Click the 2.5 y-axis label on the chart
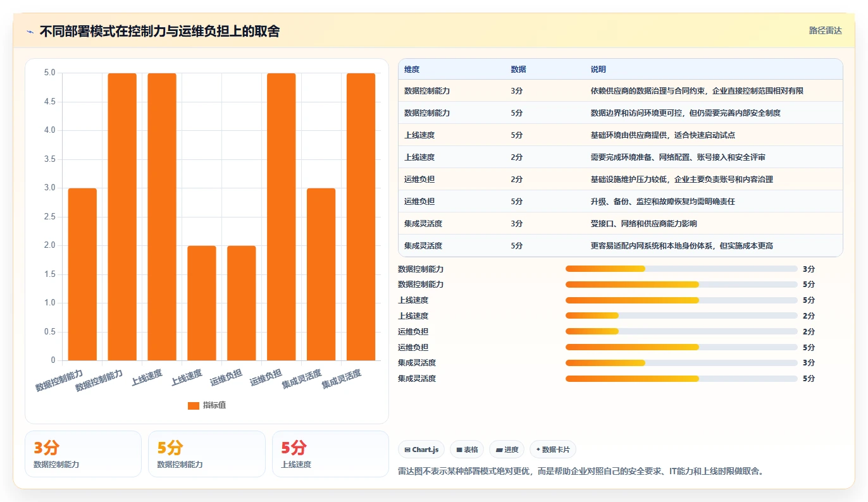Image resolution: width=868 pixels, height=502 pixels. click(49, 217)
